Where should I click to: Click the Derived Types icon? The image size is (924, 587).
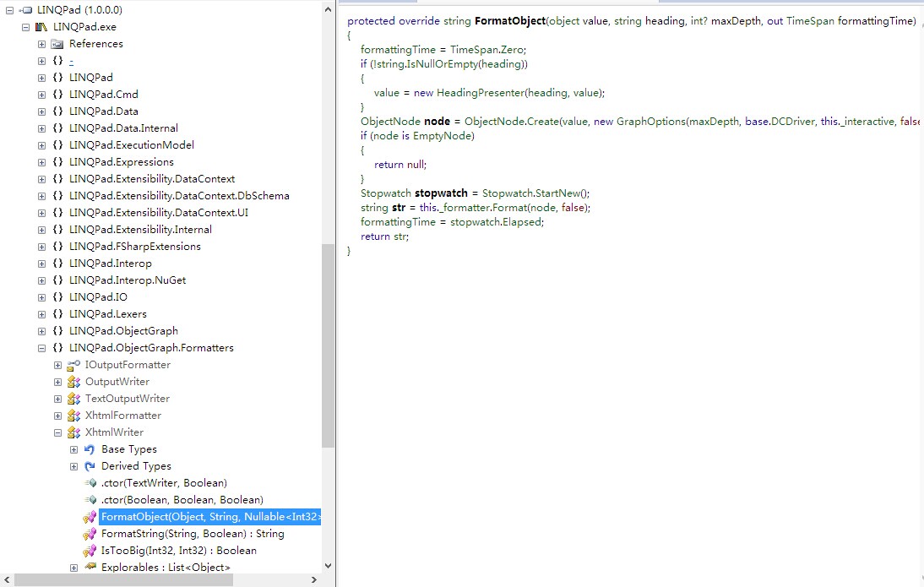click(x=90, y=466)
